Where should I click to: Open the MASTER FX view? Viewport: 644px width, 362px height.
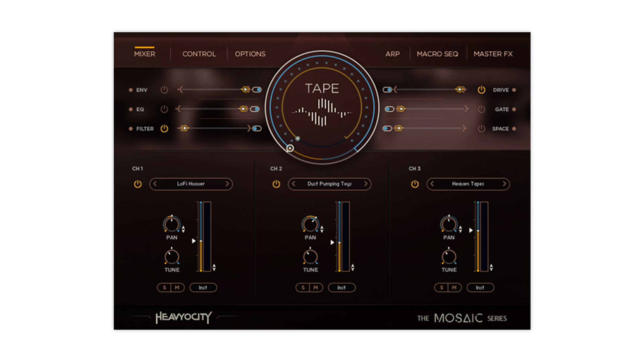(x=493, y=54)
